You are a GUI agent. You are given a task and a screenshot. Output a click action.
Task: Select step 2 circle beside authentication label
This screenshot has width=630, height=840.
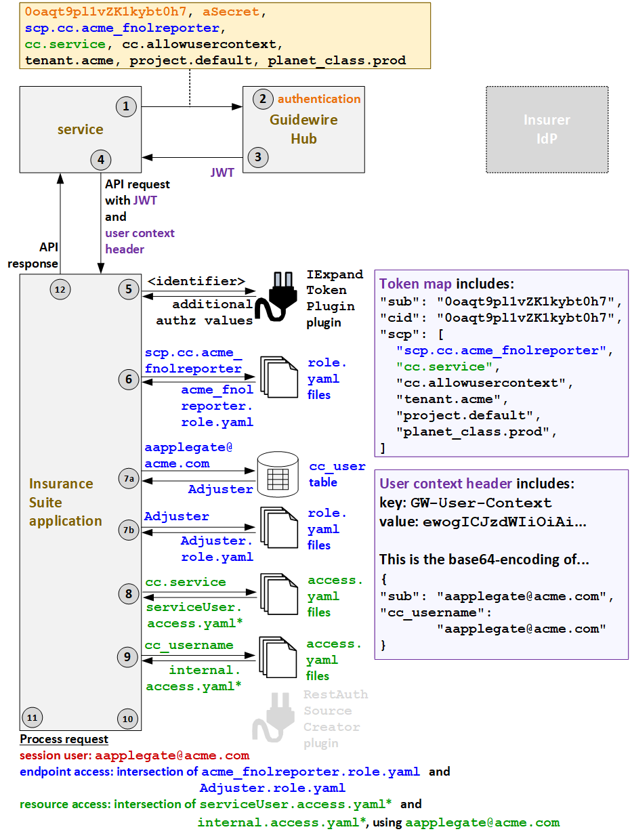click(x=262, y=99)
